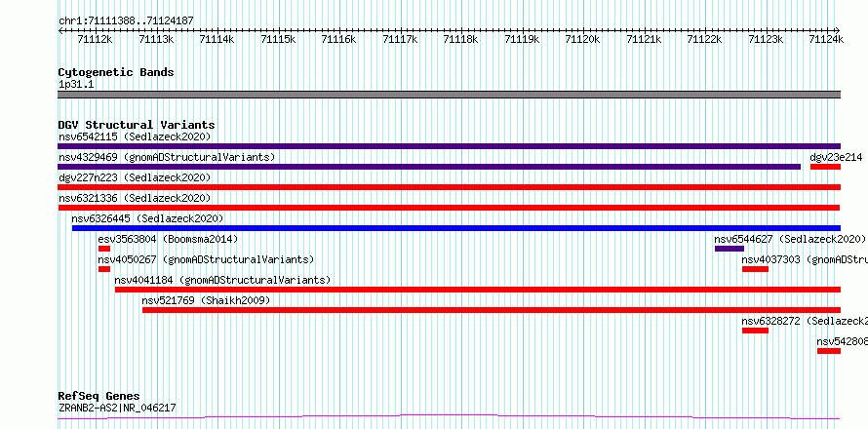The width and height of the screenshot is (868, 429).
Task: Click the red bar under nsv4037303
Action: [x=755, y=269]
